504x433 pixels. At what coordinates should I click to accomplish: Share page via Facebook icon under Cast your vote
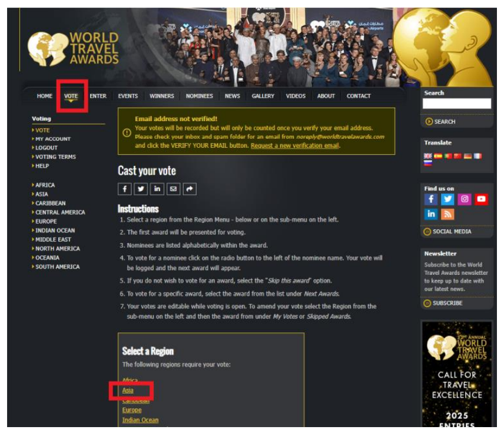124,189
